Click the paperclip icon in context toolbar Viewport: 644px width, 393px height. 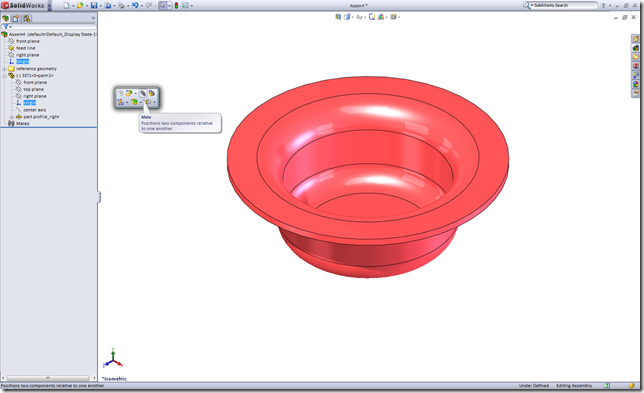tap(143, 93)
